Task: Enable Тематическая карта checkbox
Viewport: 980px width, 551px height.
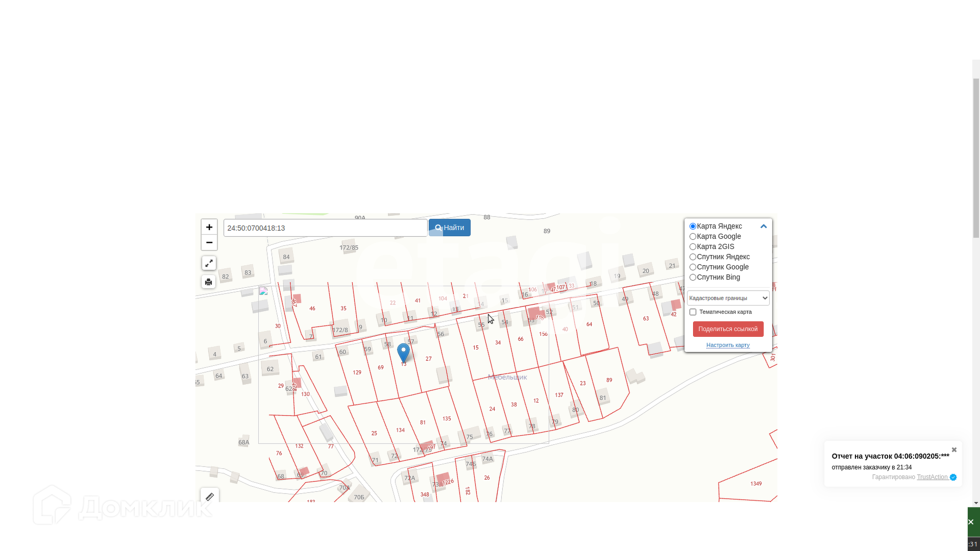Action: click(693, 312)
